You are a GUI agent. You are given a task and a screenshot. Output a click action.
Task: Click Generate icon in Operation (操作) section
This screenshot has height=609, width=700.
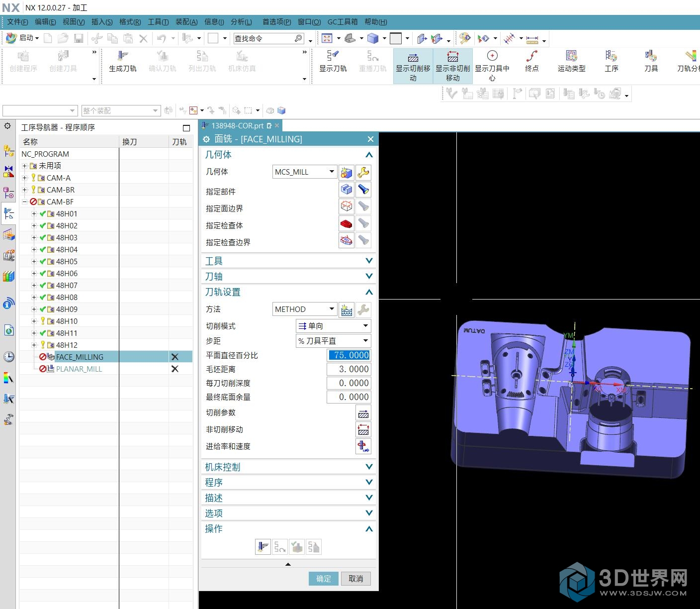point(263,547)
